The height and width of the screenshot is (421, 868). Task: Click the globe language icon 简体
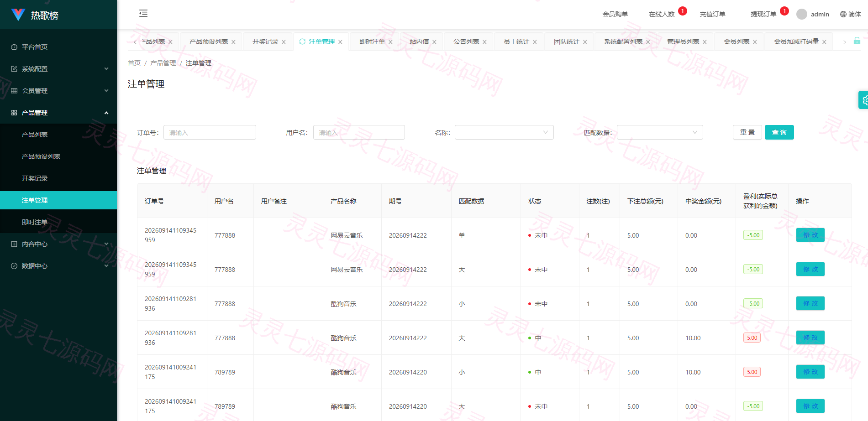coord(850,14)
